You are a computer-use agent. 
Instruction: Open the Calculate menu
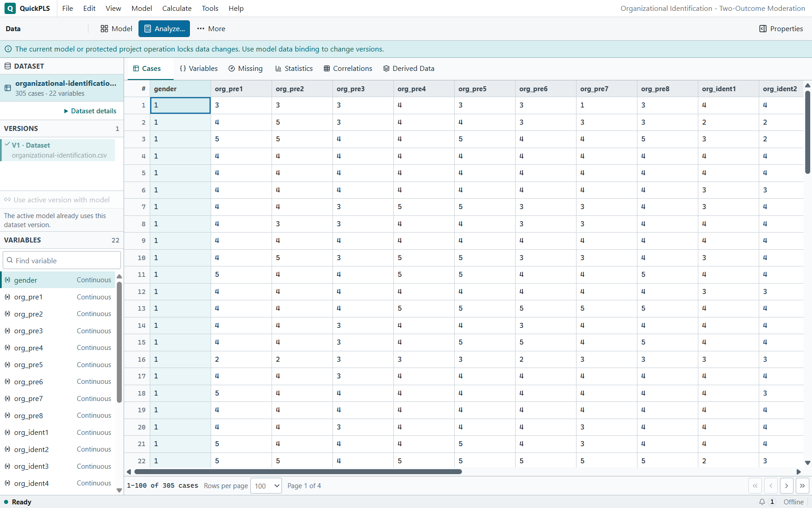pyautogui.click(x=177, y=8)
